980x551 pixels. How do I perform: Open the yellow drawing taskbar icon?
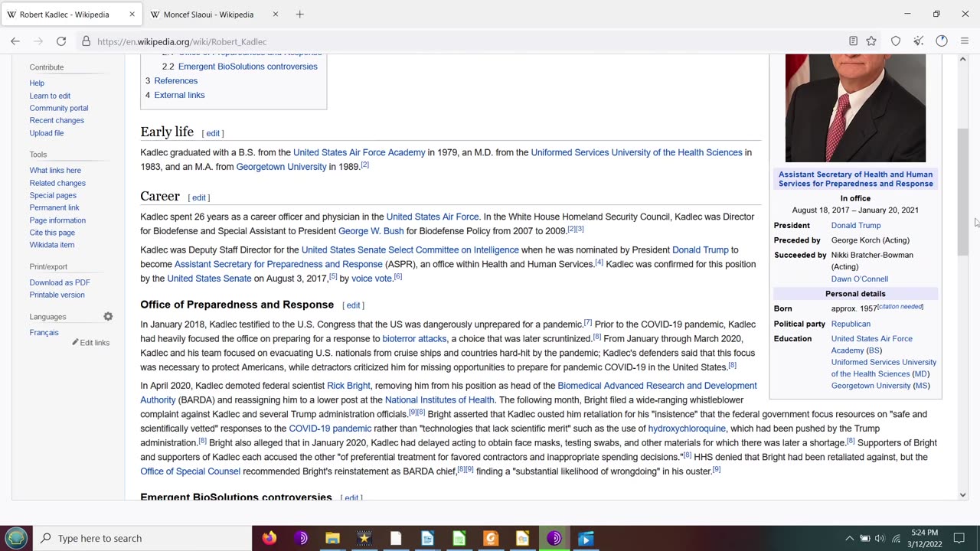tap(522, 538)
